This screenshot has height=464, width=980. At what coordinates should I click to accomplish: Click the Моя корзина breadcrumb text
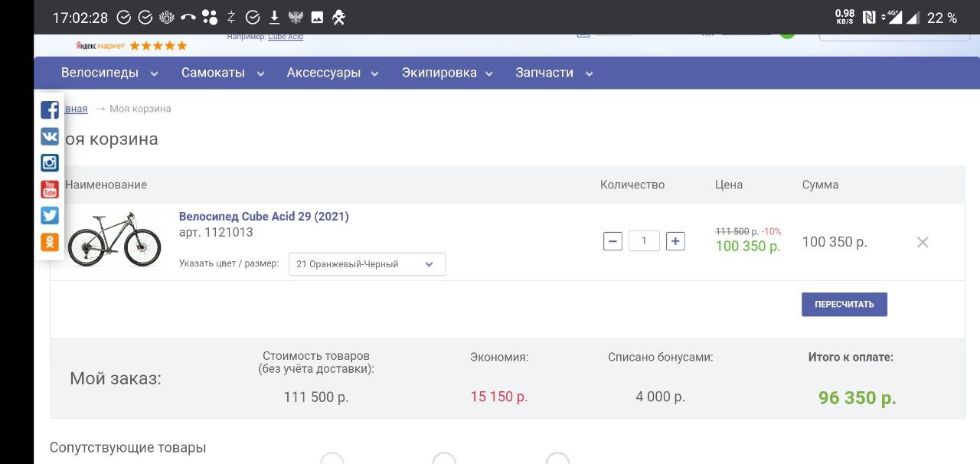140,109
